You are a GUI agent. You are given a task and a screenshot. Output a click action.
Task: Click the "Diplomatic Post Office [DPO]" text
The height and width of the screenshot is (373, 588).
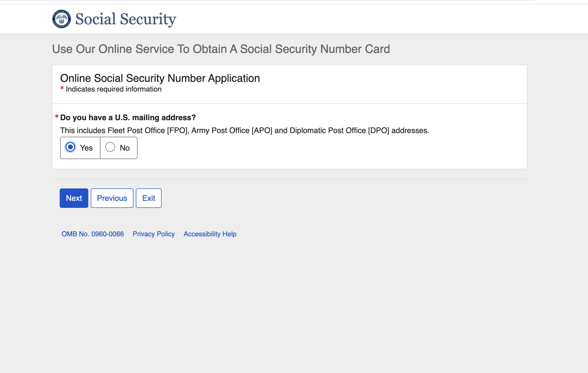(x=339, y=130)
